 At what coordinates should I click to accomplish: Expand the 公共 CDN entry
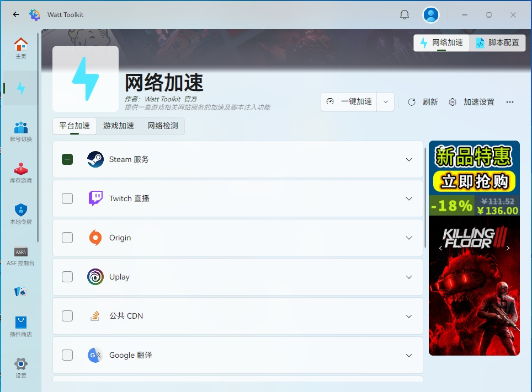(x=409, y=316)
